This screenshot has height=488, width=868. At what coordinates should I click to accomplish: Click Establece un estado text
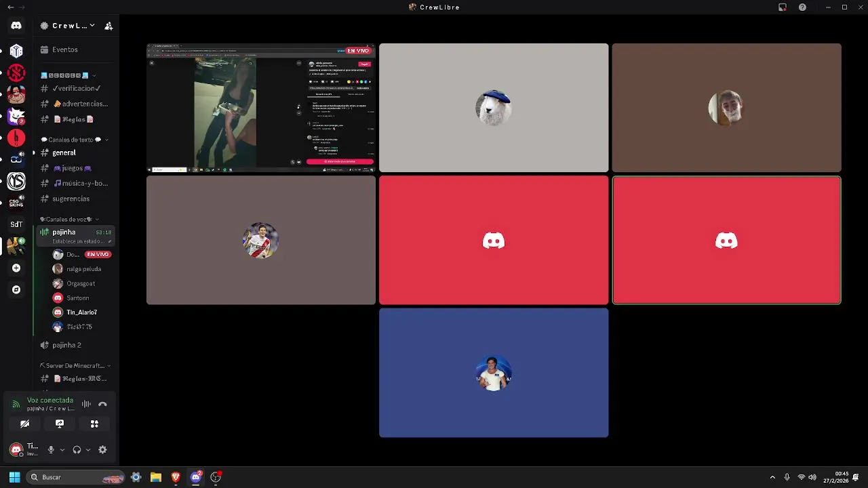pos(79,241)
